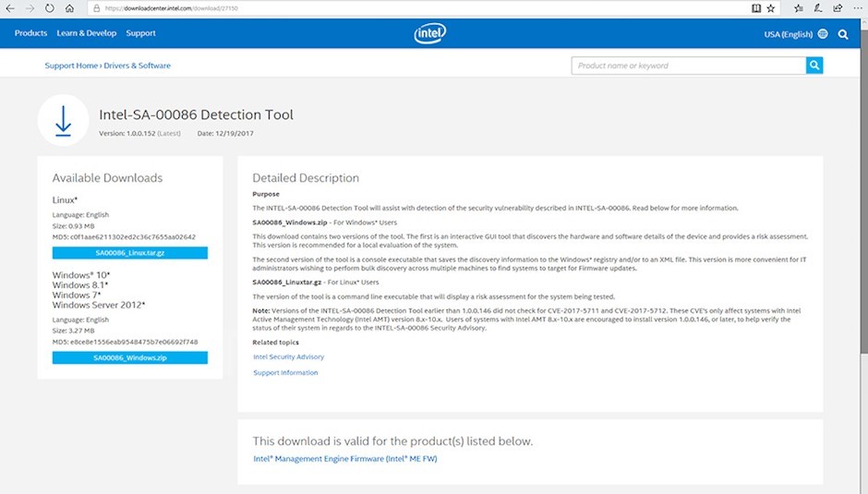The image size is (868, 494).
Task: Click the Detailed Description heading
Action: (306, 178)
